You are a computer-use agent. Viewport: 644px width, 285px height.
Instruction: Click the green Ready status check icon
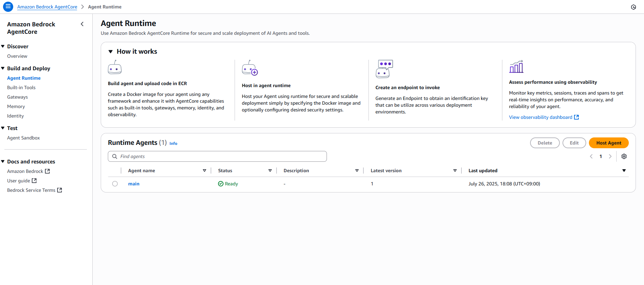coord(221,184)
